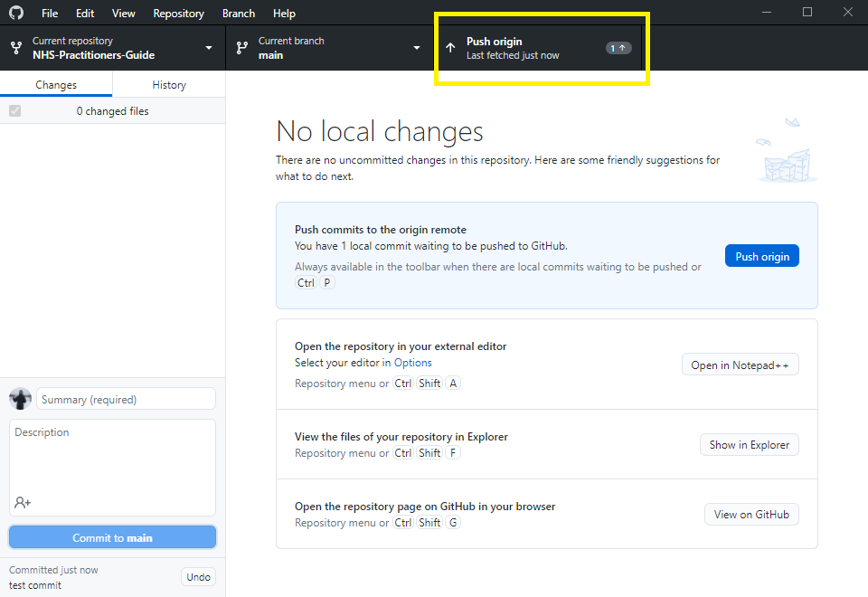This screenshot has height=597, width=868.
Task: Open the Help menu
Action: coord(284,14)
